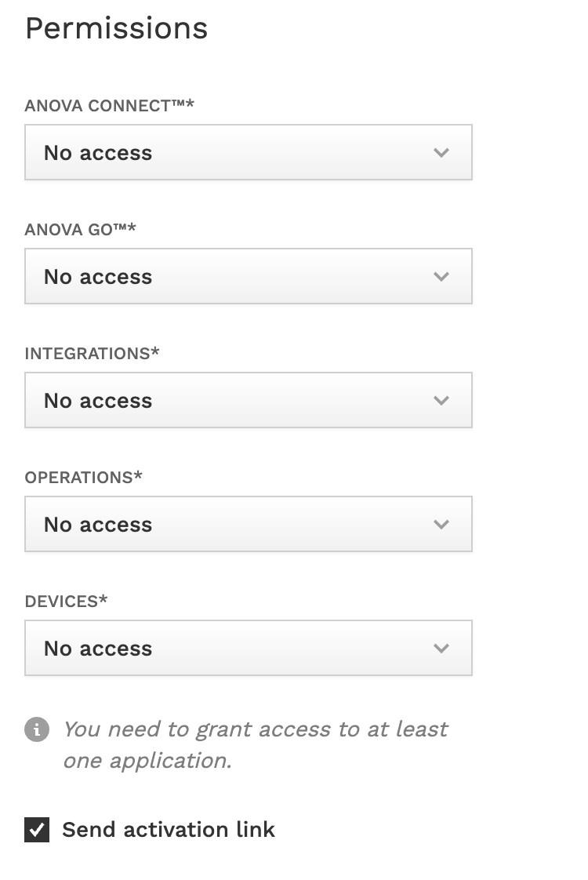Viewport: 588px width, 880px height.
Task: Click the ANOVA CONNECT™ field label
Action: click(110, 106)
